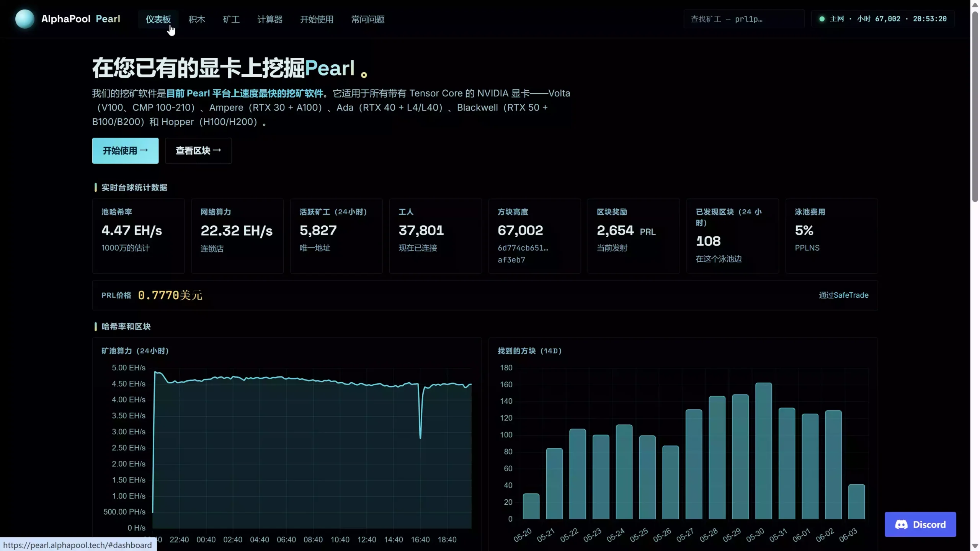Open the Discord chat button
The height and width of the screenshot is (551, 980).
point(920,524)
